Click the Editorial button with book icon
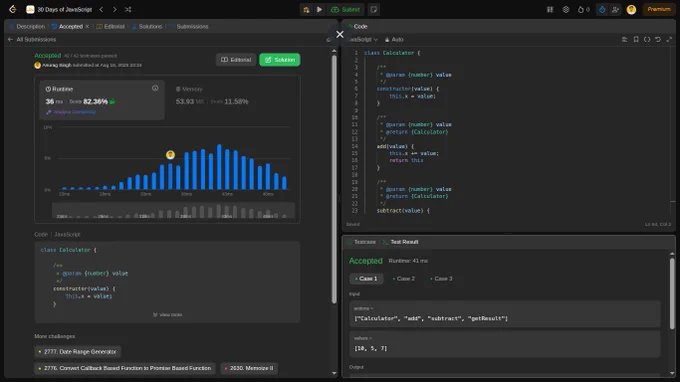680x382 pixels. pos(236,60)
